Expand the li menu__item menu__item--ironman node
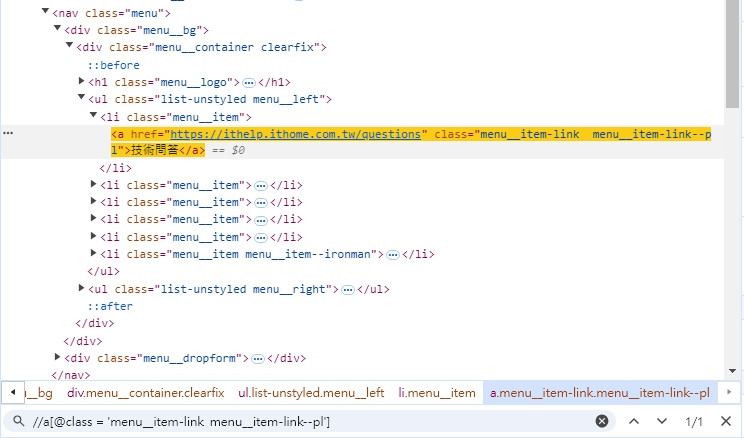The height and width of the screenshot is (438, 744). (93, 253)
